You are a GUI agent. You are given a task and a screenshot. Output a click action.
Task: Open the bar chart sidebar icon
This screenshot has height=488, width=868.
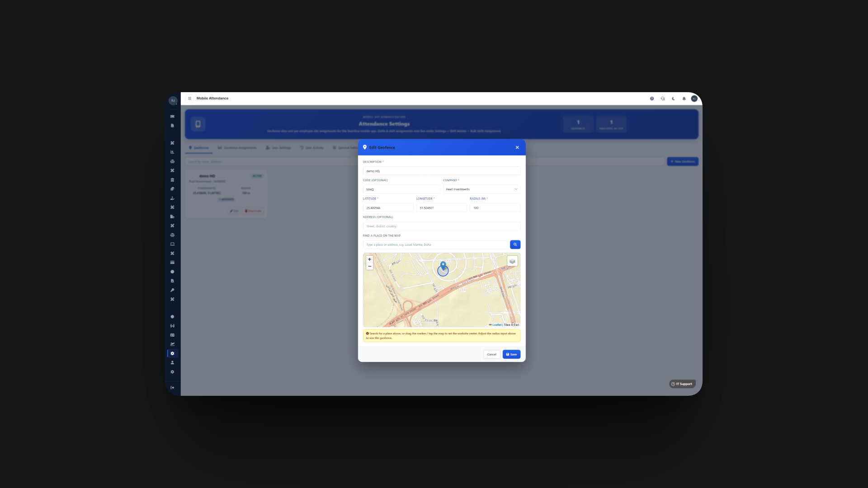(x=172, y=152)
